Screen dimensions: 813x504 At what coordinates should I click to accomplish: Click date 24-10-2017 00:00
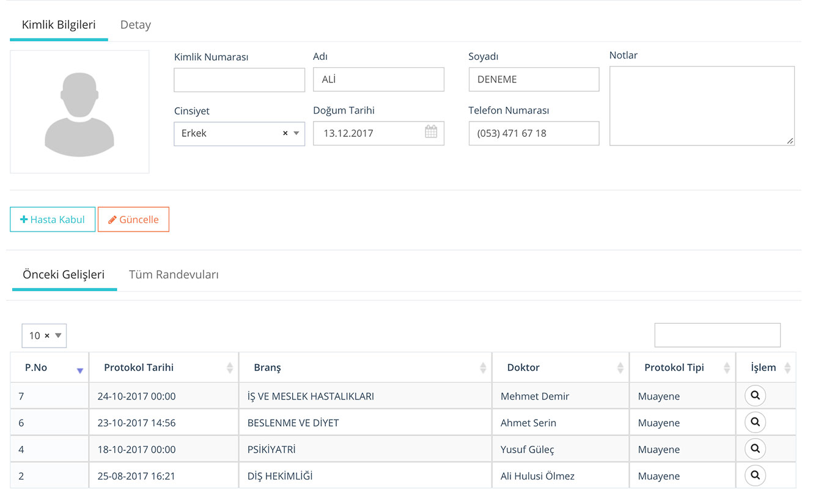[x=136, y=396]
